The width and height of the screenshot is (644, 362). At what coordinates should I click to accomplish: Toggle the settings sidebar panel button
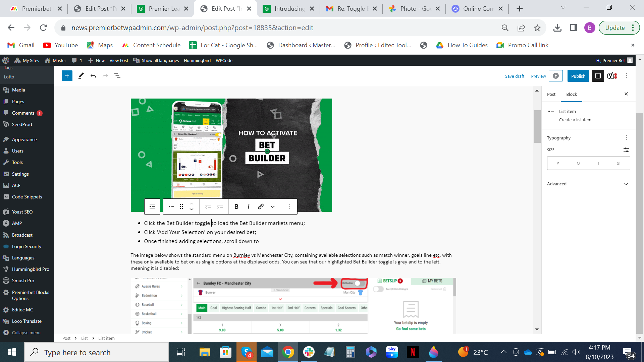pos(598,76)
